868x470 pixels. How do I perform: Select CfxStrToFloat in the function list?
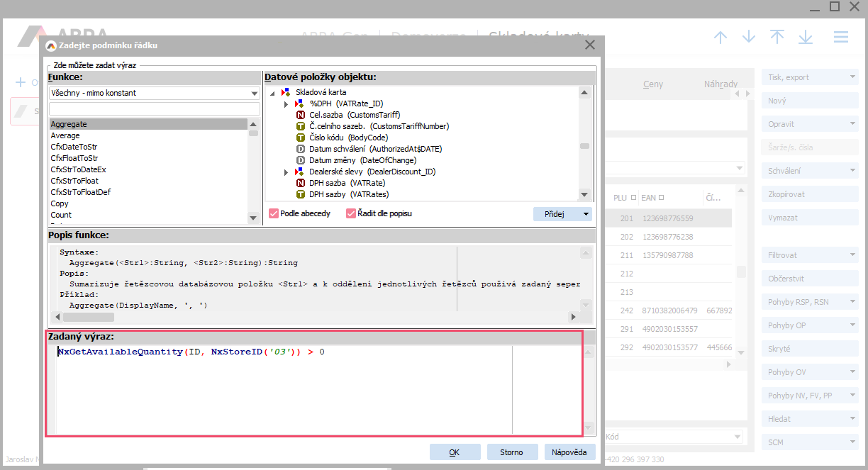tap(148, 181)
